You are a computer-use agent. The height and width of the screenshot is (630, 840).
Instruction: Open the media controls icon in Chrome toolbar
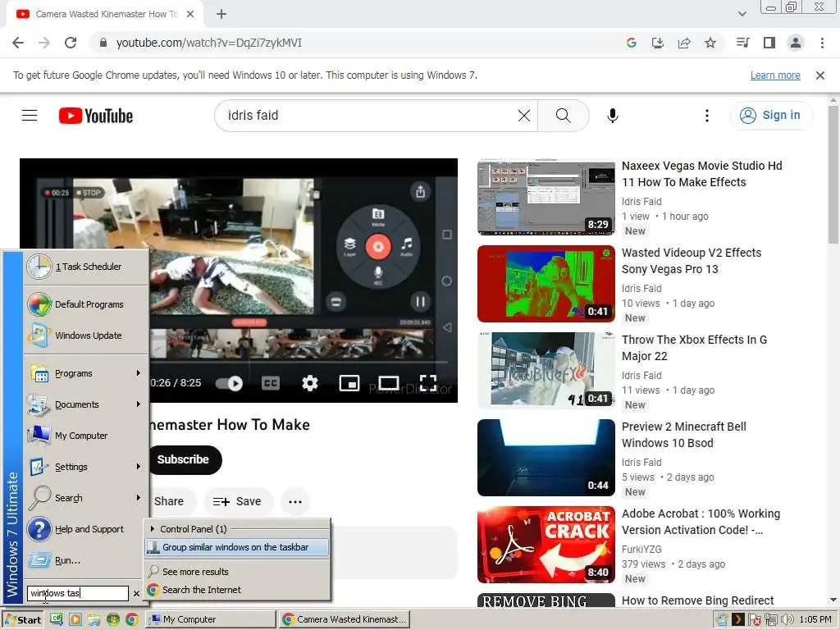tap(742, 43)
